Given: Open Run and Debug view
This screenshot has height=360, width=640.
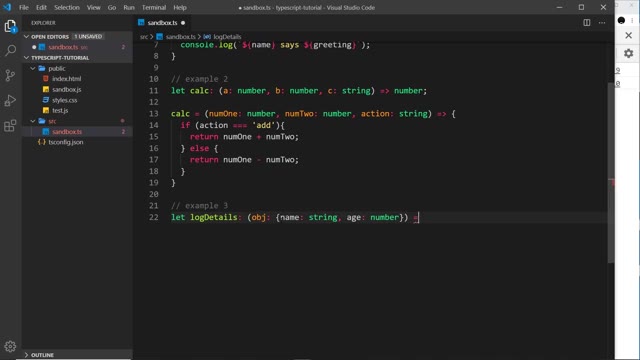Looking at the screenshot, I should (10, 100).
